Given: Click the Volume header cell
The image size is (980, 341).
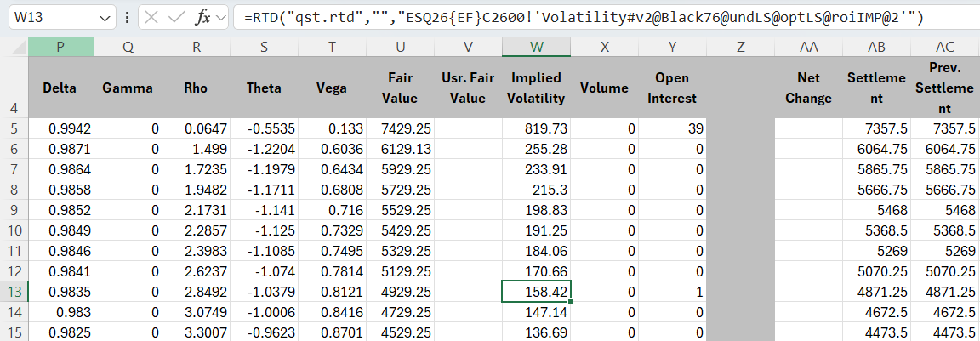Looking at the screenshot, I should coord(604,88).
